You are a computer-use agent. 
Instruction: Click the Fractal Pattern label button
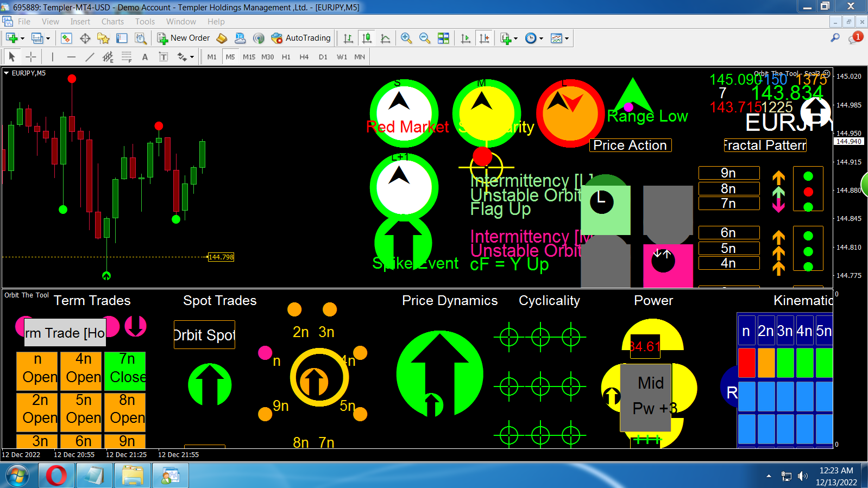click(765, 145)
